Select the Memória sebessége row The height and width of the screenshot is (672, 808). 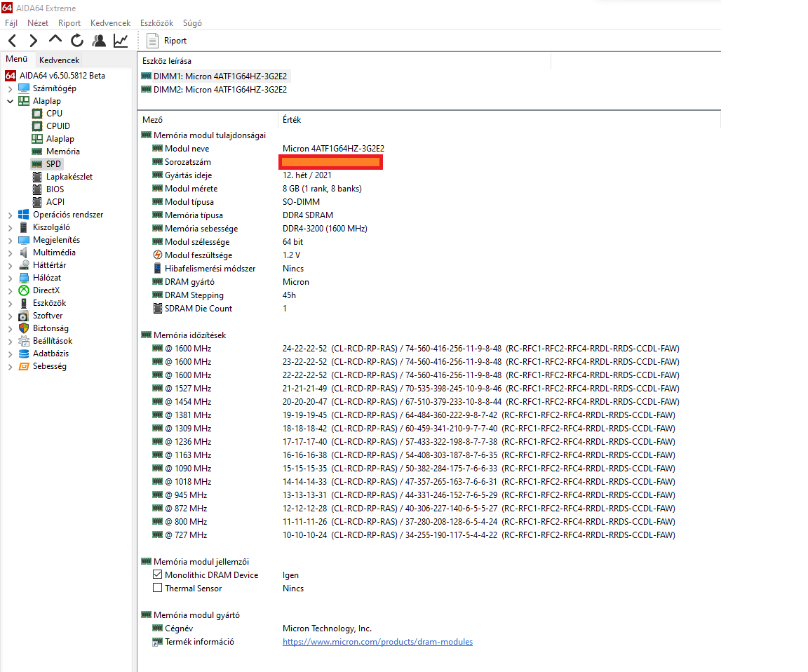[260, 229]
